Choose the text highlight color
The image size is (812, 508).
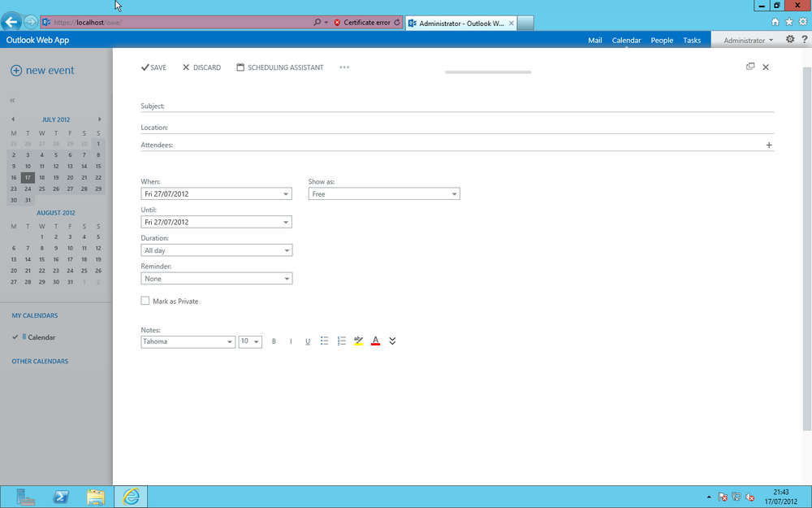coord(358,341)
